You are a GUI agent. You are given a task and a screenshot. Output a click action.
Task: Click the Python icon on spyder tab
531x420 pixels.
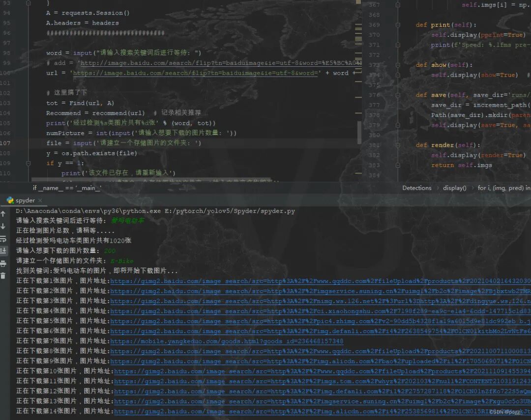coord(10,200)
